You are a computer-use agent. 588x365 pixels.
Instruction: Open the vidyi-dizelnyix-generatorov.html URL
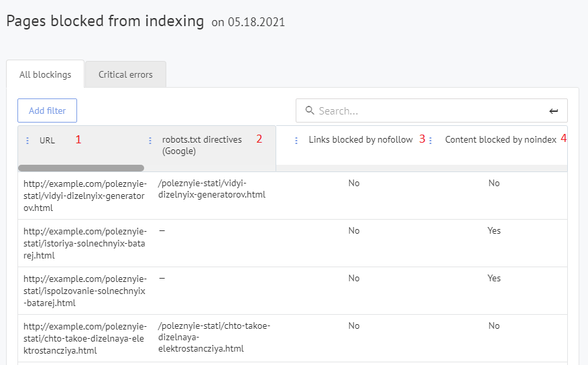(84, 196)
